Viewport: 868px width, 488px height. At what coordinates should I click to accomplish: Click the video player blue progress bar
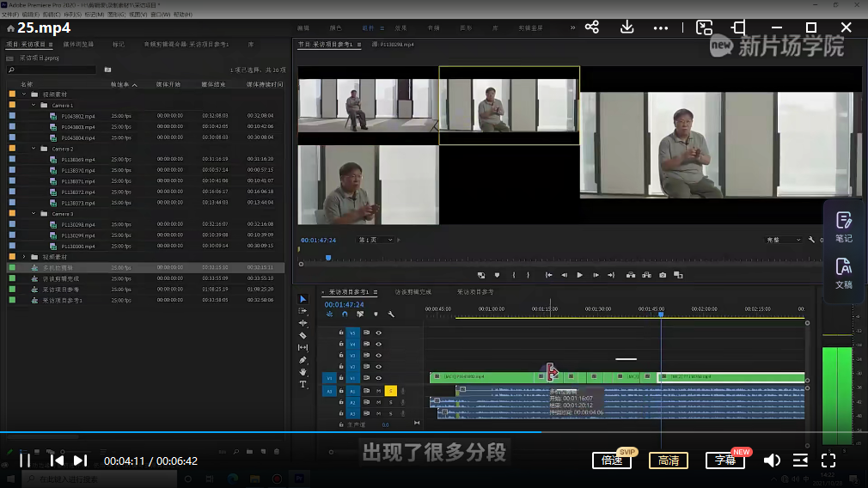pyautogui.click(x=270, y=432)
